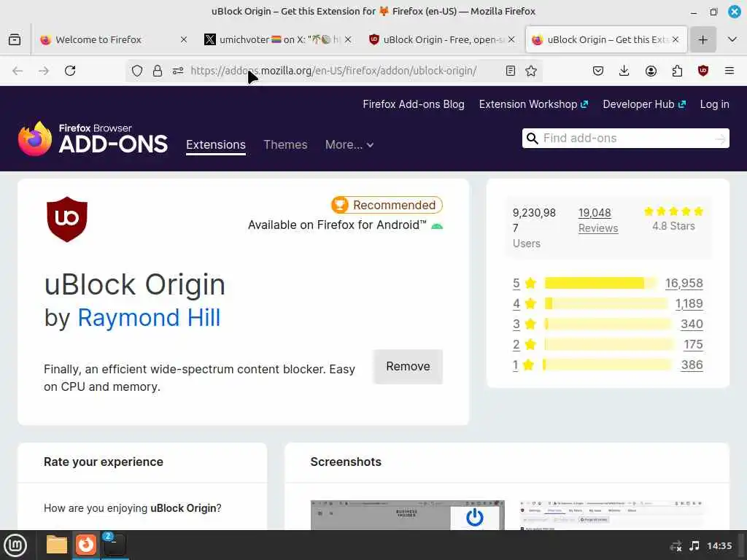Close the umichvoter on X tab
This screenshot has height=560, width=747.
coord(348,39)
